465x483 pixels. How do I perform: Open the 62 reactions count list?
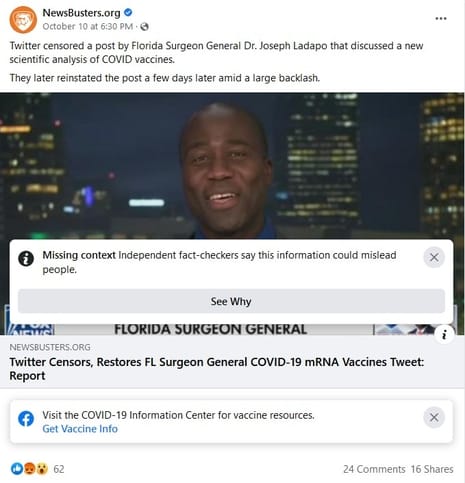coord(59,469)
